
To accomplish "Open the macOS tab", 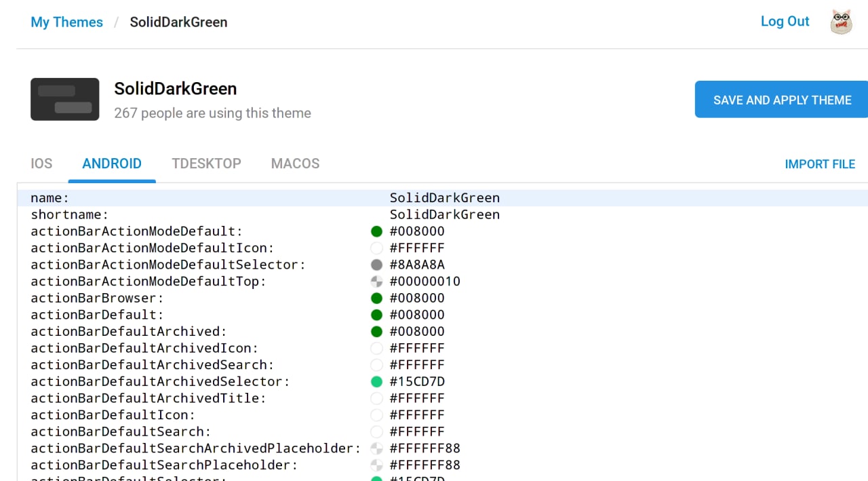I will pyautogui.click(x=295, y=163).
